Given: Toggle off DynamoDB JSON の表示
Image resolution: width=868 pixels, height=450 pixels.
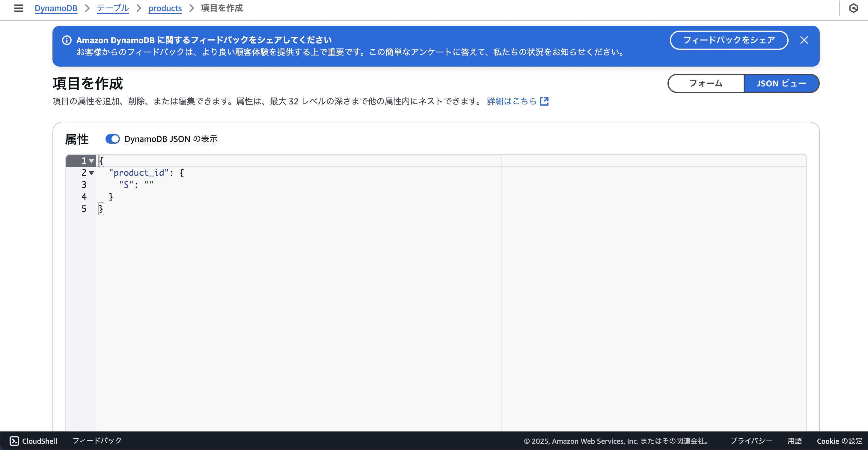Looking at the screenshot, I should (x=112, y=139).
